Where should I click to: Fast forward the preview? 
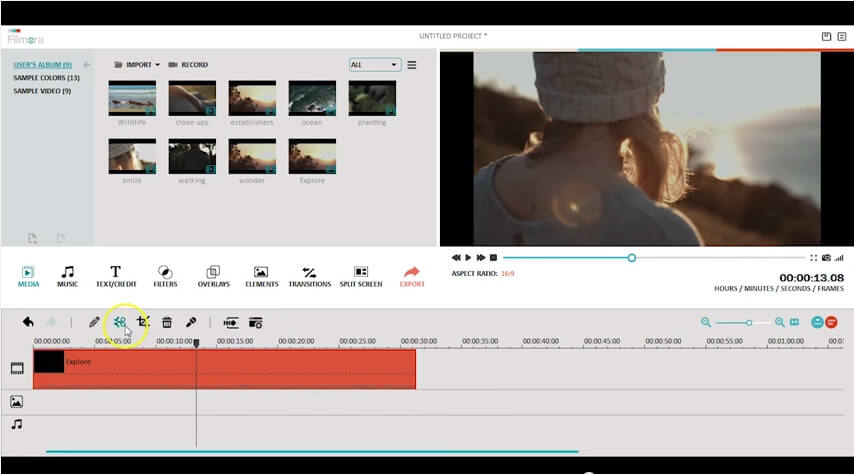point(480,258)
